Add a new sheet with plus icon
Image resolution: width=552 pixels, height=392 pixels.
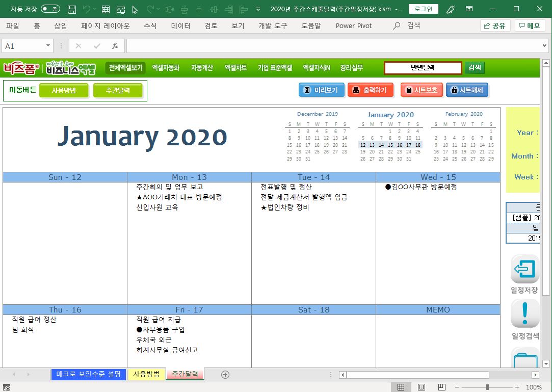tap(225, 375)
